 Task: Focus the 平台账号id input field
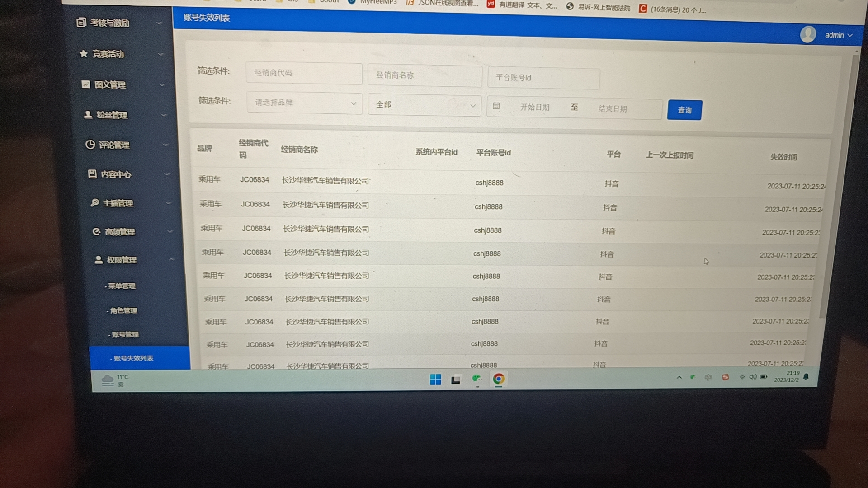pyautogui.click(x=544, y=78)
